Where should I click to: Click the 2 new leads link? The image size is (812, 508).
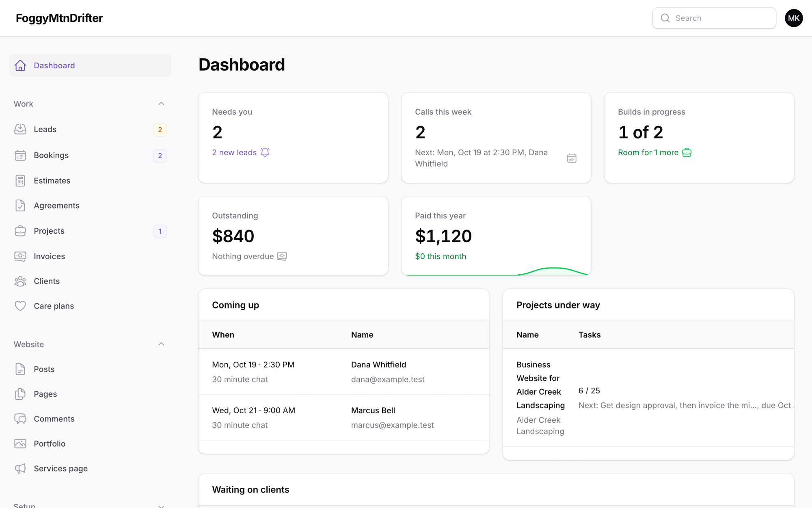(x=234, y=152)
